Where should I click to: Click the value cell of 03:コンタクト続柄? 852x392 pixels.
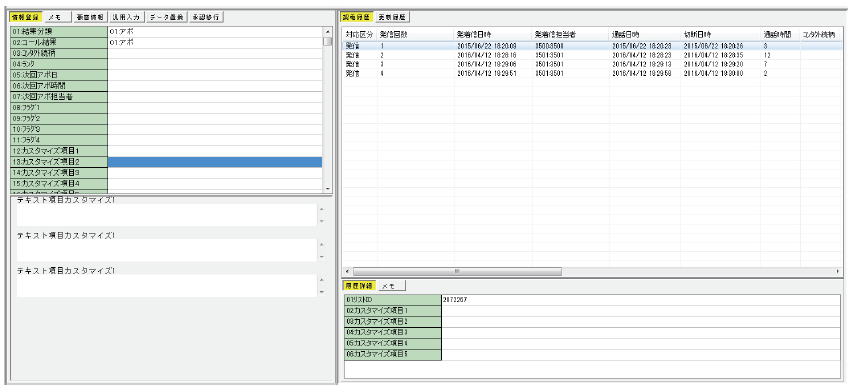[215, 53]
